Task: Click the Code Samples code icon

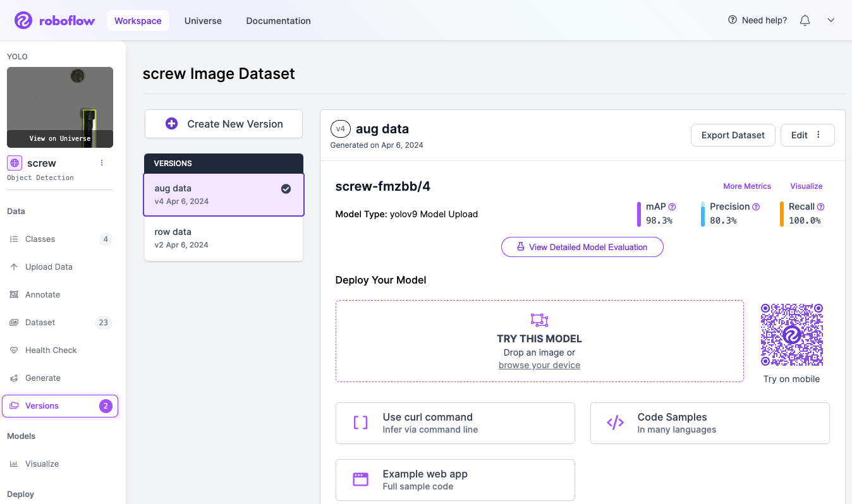Action: [615, 423]
